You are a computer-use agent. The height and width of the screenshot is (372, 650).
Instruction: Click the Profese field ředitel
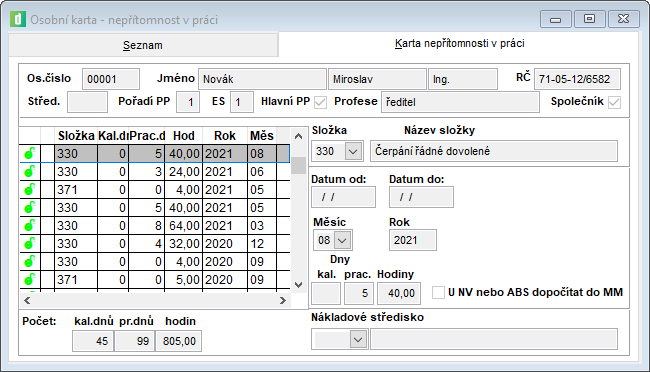click(460, 102)
